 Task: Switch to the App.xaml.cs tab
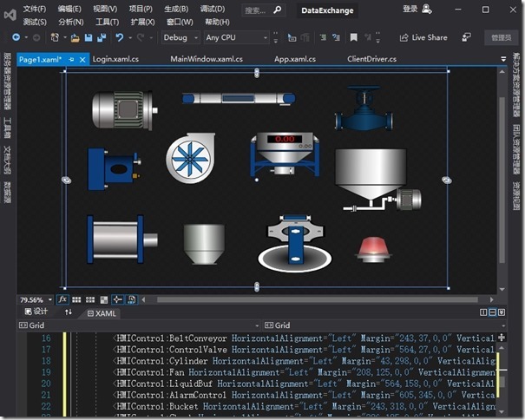coord(295,59)
